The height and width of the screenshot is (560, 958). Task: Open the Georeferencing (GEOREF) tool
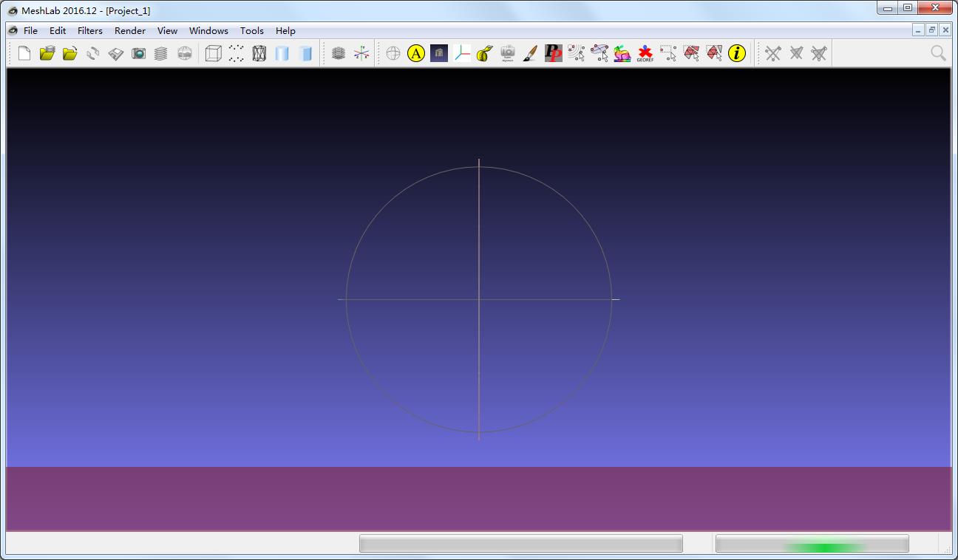click(645, 52)
